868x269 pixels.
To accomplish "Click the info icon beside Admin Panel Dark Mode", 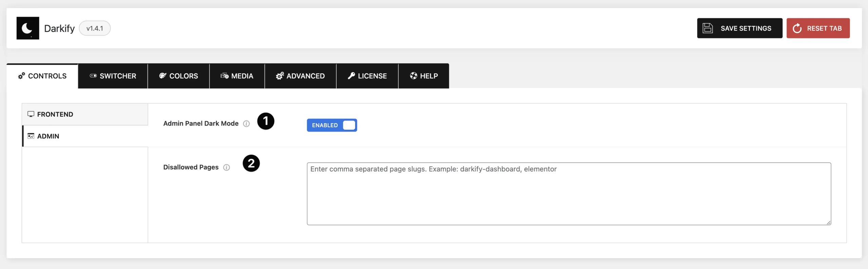I will [x=246, y=124].
